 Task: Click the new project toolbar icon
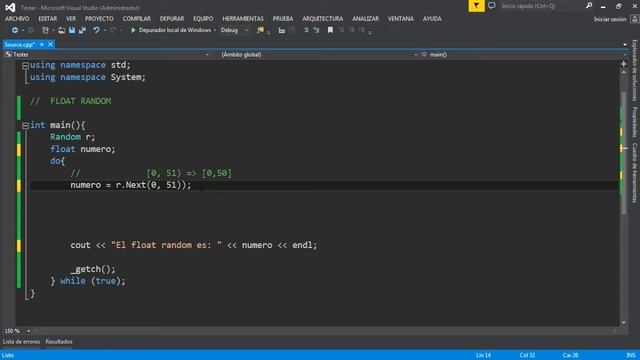pyautogui.click(x=45, y=30)
